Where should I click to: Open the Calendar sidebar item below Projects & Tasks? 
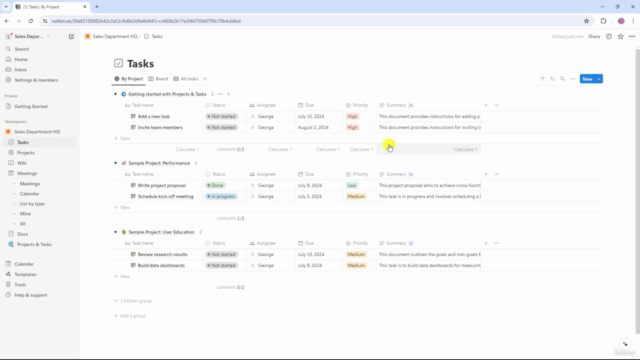coord(24,264)
